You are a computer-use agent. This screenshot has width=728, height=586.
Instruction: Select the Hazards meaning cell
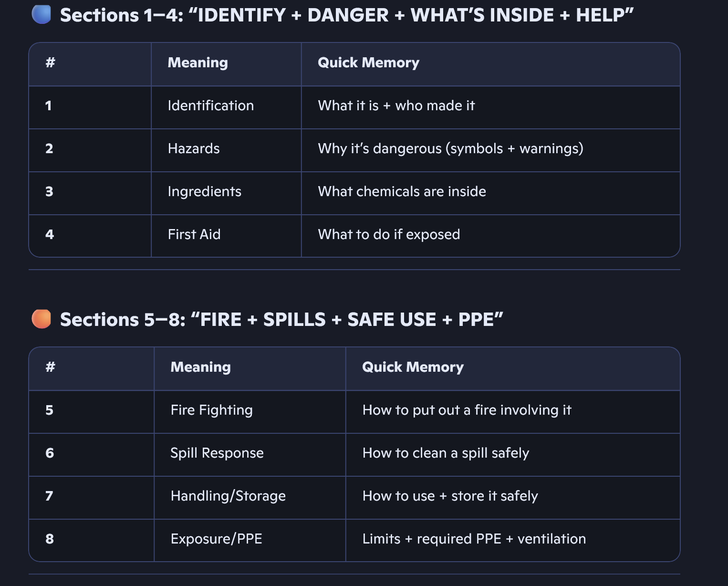[194, 149]
